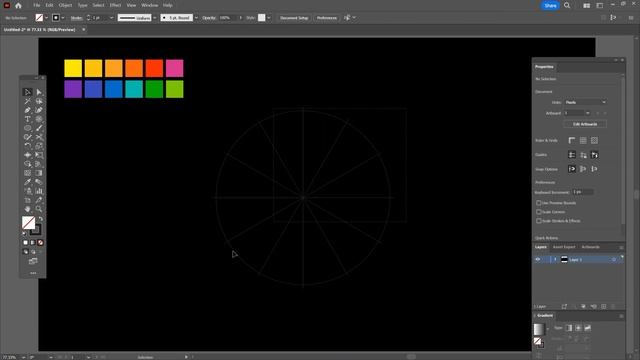Open the Search magnifier in title bar

coord(567,5)
